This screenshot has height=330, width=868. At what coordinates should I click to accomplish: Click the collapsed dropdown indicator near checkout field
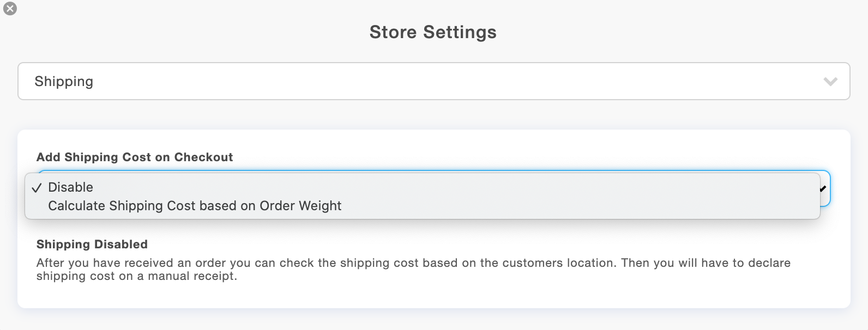tap(824, 189)
